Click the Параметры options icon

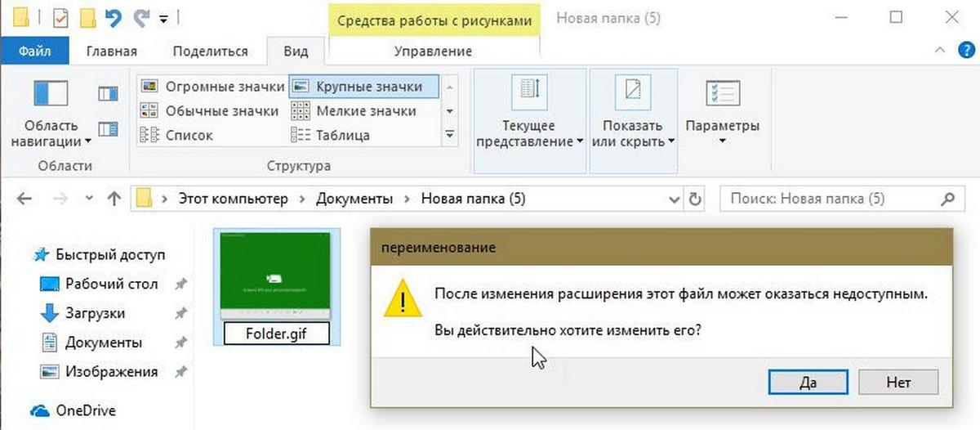(723, 92)
